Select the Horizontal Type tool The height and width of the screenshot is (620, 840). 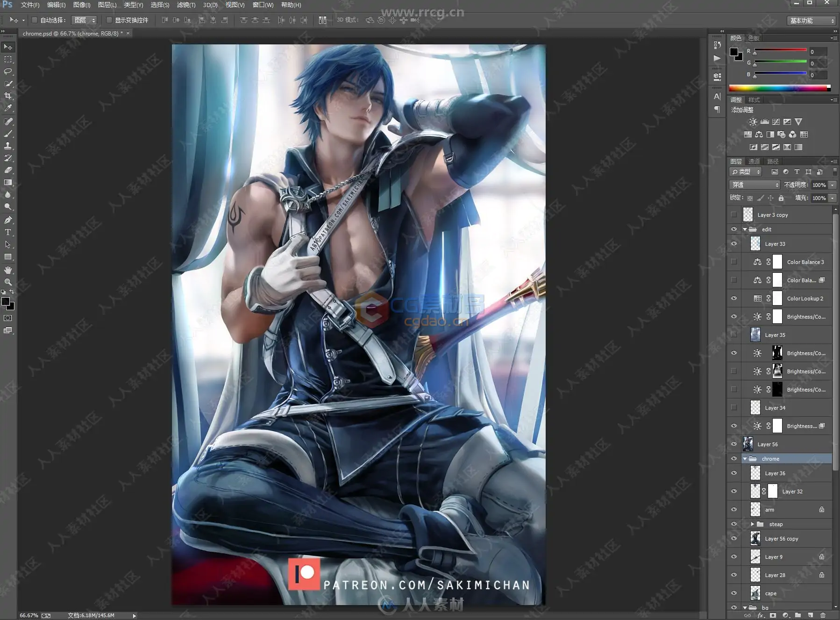[x=8, y=232]
